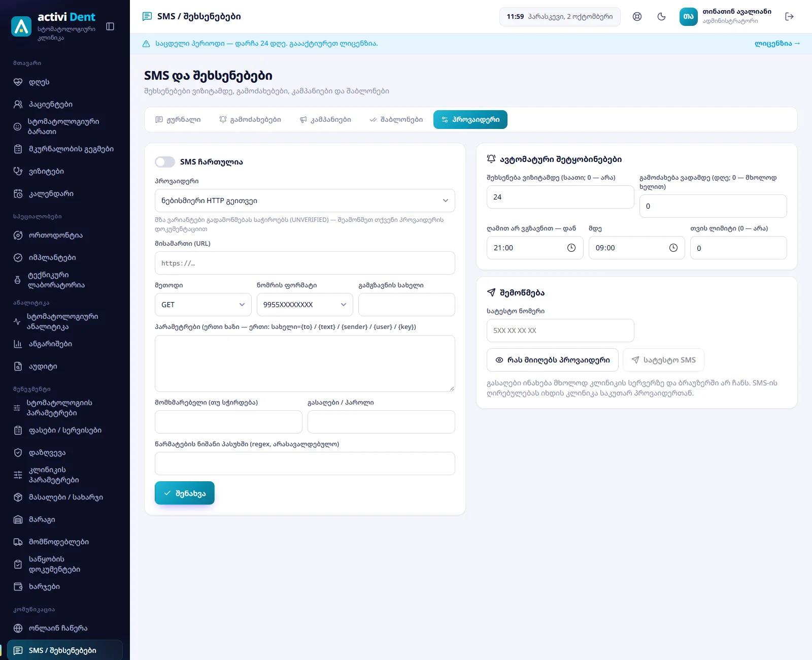
Task: Open the clock picker on the 09:00 field
Action: pyautogui.click(x=673, y=248)
